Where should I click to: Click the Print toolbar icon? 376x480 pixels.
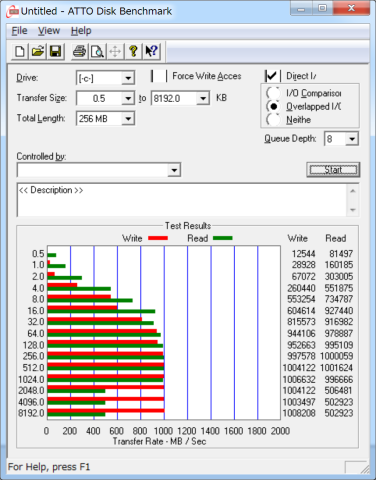pos(79,51)
